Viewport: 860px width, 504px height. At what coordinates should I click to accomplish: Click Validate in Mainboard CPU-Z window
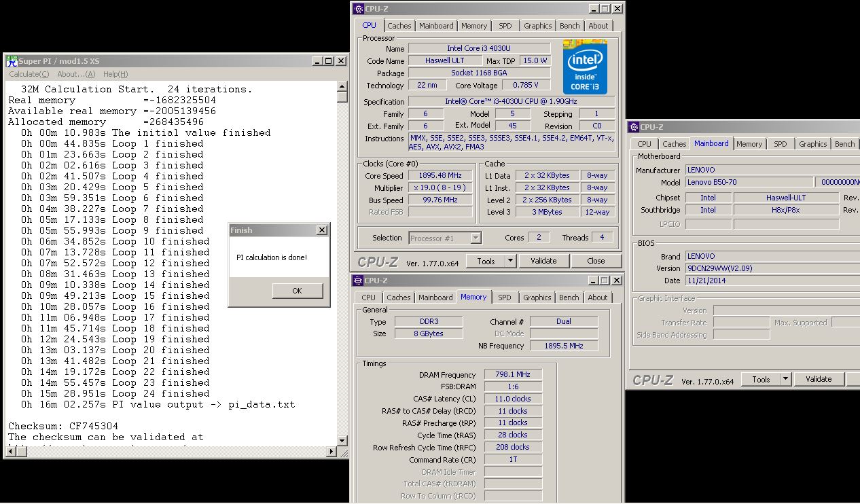(x=819, y=379)
